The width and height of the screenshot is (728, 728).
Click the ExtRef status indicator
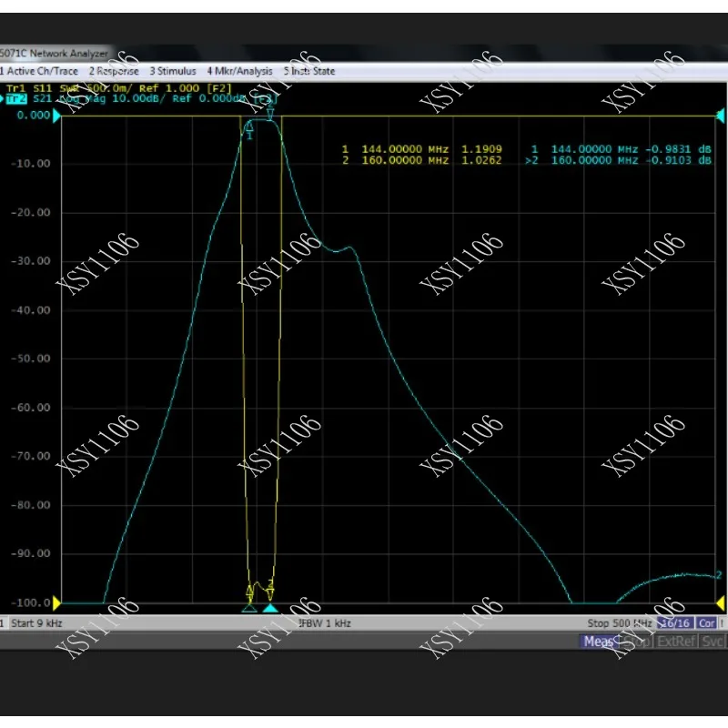(676, 642)
